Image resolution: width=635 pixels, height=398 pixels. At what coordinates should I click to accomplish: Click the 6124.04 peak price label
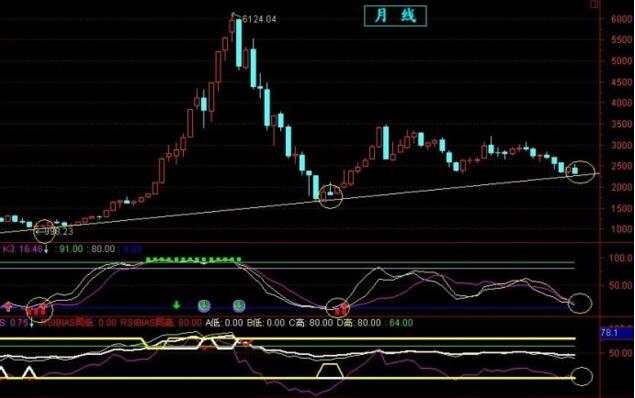[259, 19]
